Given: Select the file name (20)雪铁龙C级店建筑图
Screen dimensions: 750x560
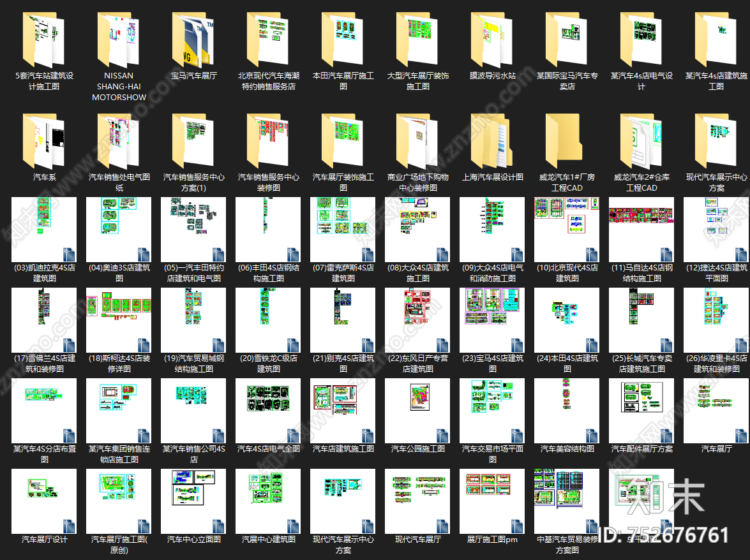Looking at the screenshot, I should (268, 363).
